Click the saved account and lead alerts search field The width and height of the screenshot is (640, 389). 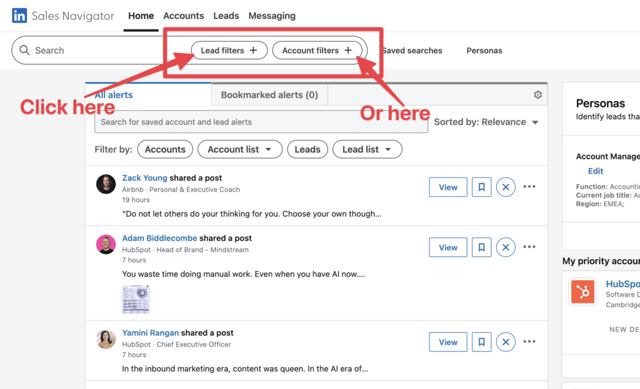tap(261, 122)
